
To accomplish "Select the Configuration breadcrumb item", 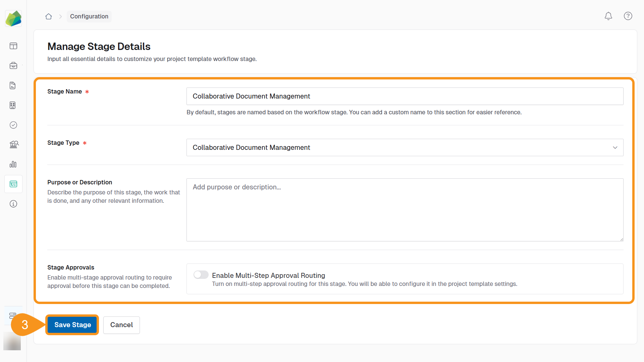I will 89,16.
